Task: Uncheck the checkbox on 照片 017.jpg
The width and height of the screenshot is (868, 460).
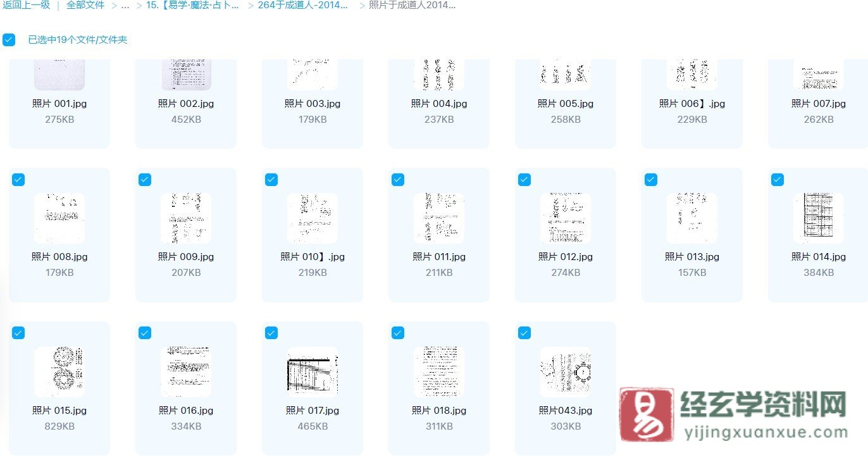Action: (271, 333)
